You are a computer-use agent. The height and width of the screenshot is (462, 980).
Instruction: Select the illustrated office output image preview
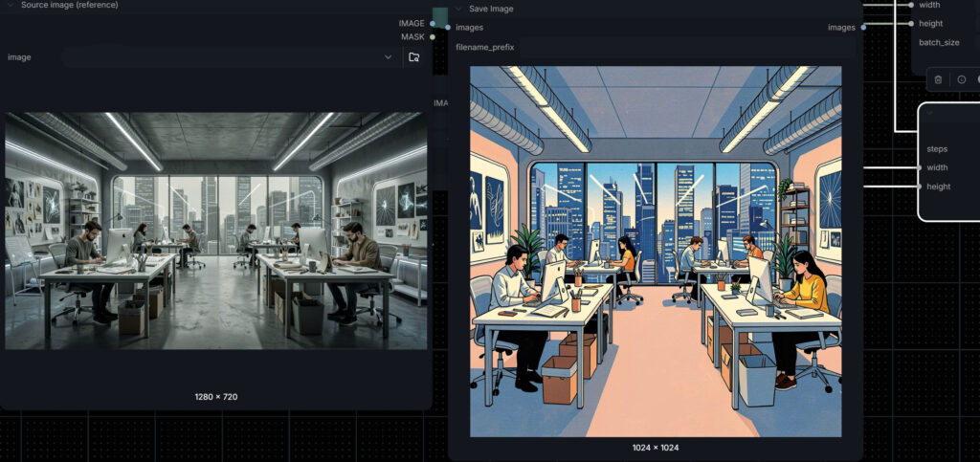tap(656, 252)
